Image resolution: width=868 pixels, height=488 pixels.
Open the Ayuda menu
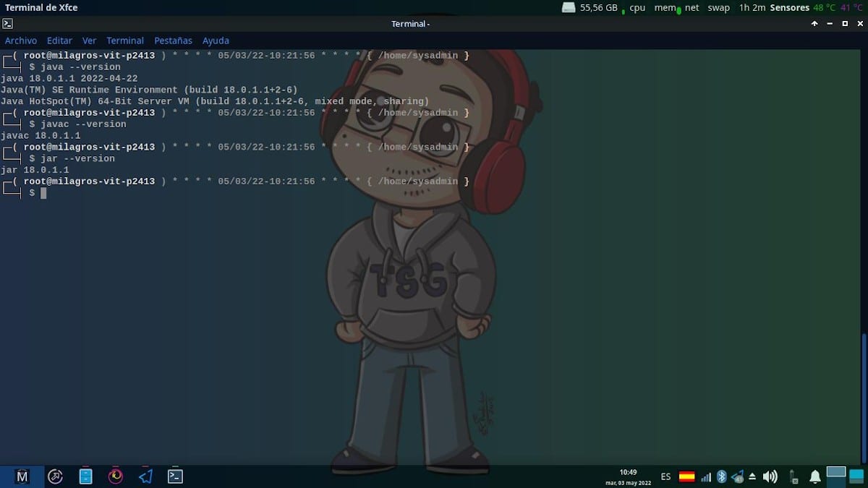216,40
